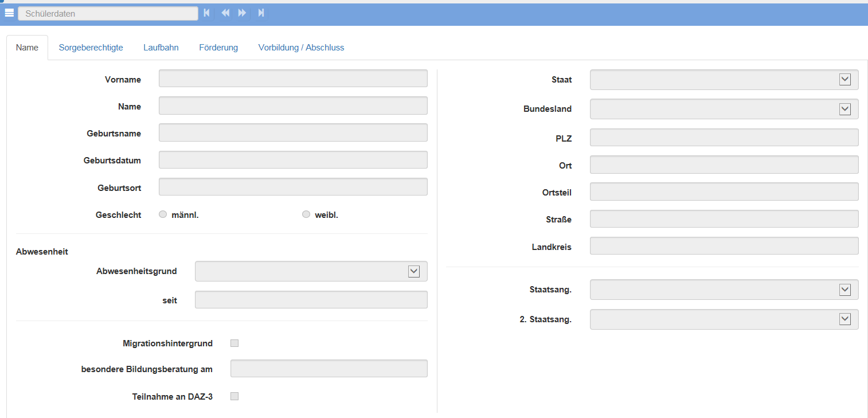This screenshot has width=868, height=418.
Task: Open the 2. Staatsang. dropdown
Action: tap(844, 319)
